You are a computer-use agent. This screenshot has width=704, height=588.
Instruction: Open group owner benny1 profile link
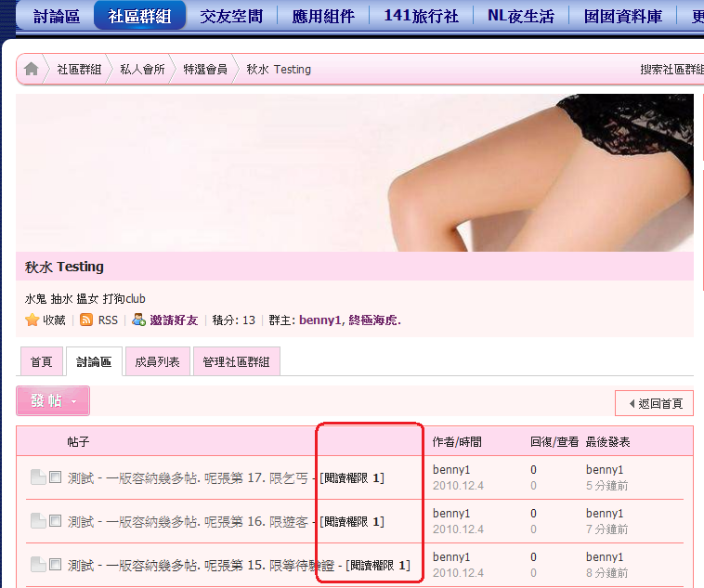pyautogui.click(x=319, y=320)
